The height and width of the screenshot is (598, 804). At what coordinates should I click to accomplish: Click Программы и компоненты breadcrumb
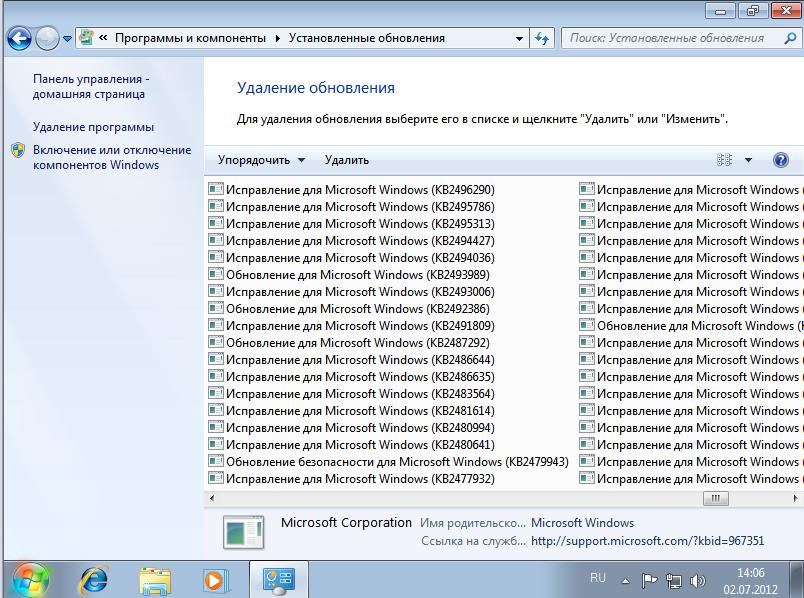point(190,38)
